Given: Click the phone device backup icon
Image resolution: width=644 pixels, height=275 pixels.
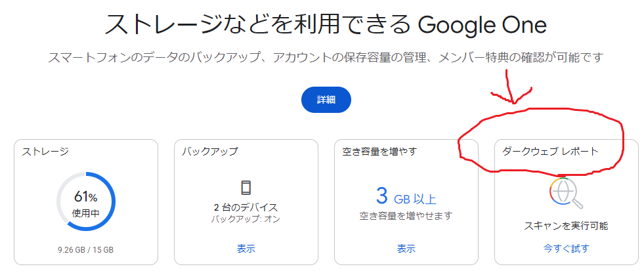Looking at the screenshot, I should (x=246, y=188).
